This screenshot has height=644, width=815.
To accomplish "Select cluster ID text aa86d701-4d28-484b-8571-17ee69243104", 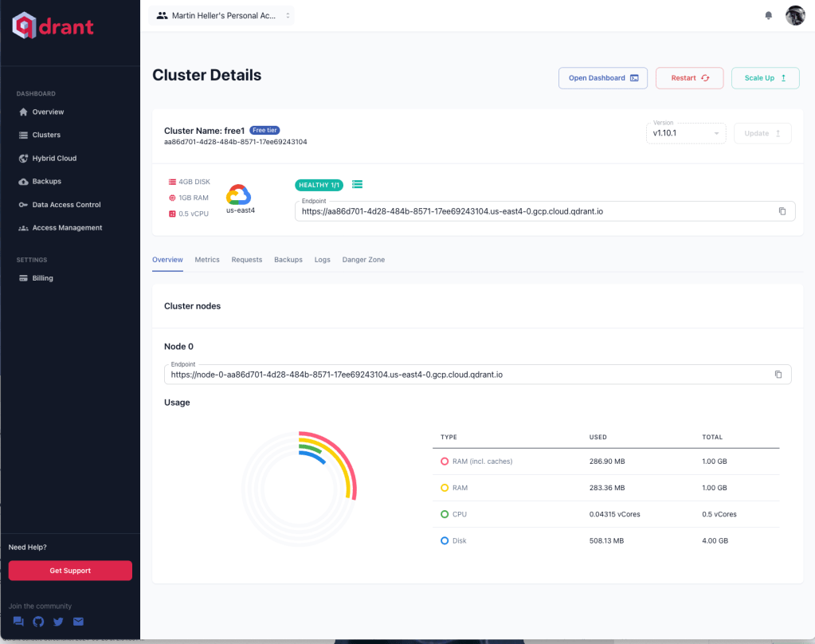I will (236, 142).
